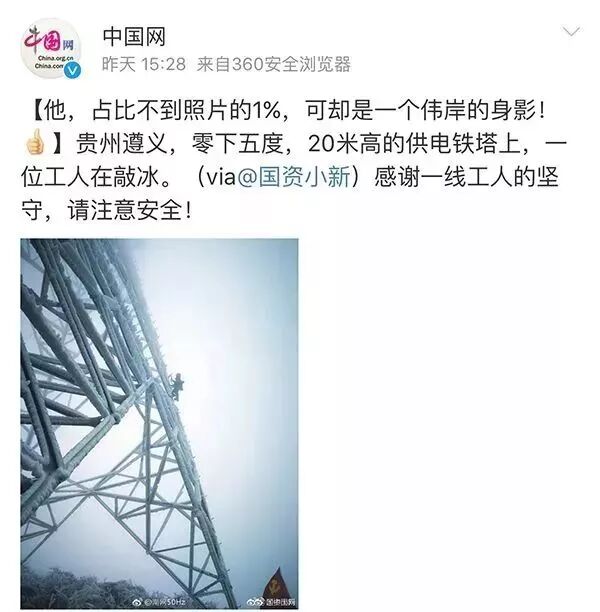Click the bottom-right Weibo watermark text
This screenshot has height=612, width=600.
pos(278,602)
